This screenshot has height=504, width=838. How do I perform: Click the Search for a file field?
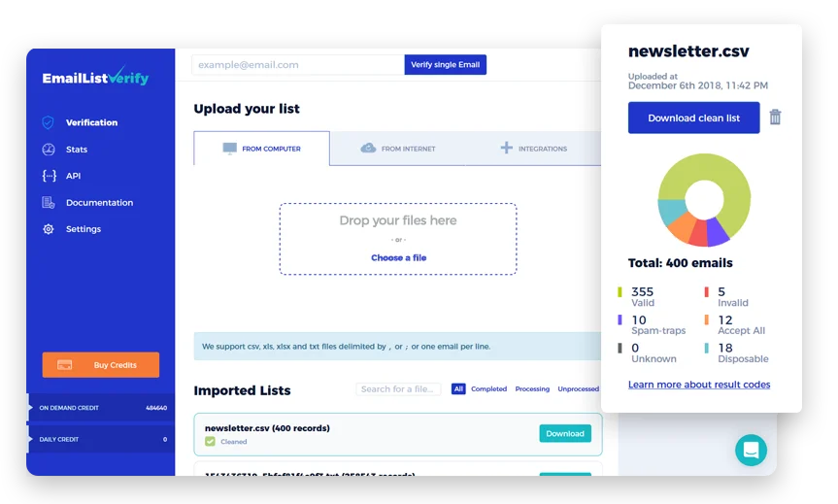[x=398, y=389]
